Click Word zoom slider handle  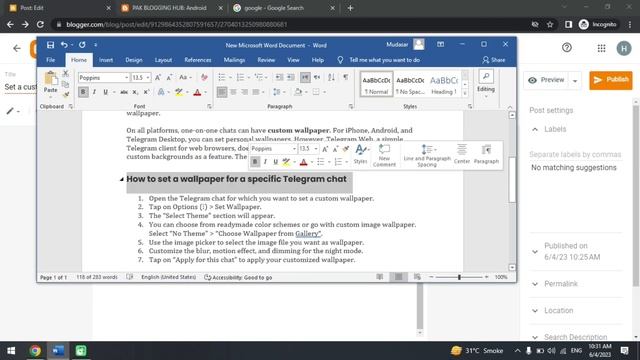pos(459,277)
